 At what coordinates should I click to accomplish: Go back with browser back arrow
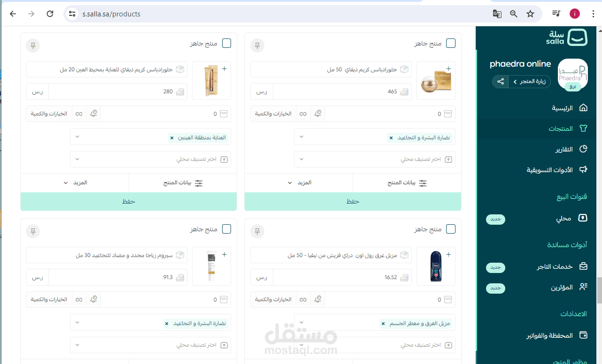pyautogui.click(x=13, y=14)
